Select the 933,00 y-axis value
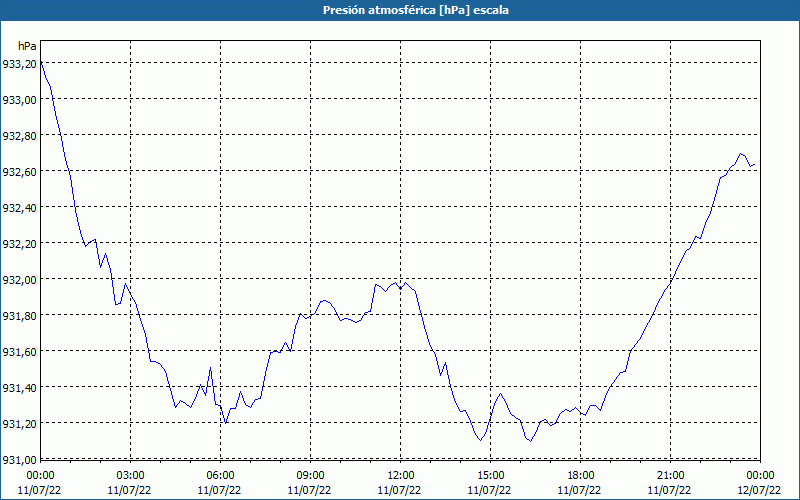The height and width of the screenshot is (500, 800). (x=20, y=99)
